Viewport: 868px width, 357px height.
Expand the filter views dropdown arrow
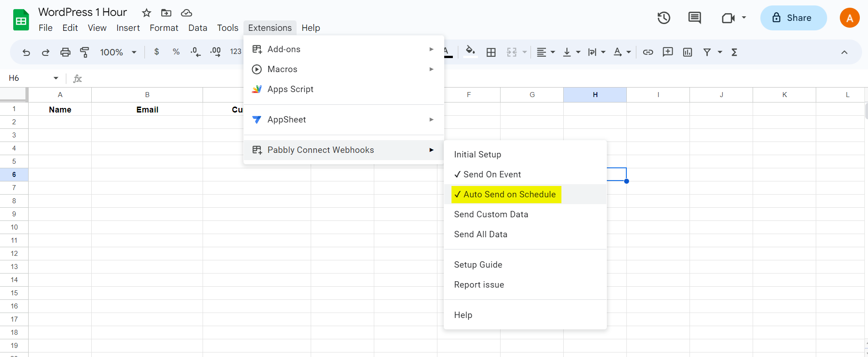click(x=720, y=52)
